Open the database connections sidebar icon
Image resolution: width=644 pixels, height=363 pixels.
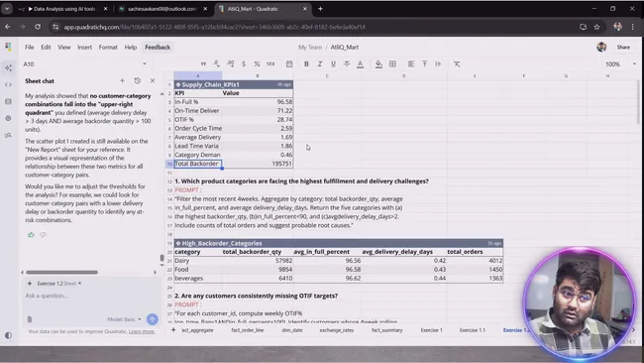[8, 101]
